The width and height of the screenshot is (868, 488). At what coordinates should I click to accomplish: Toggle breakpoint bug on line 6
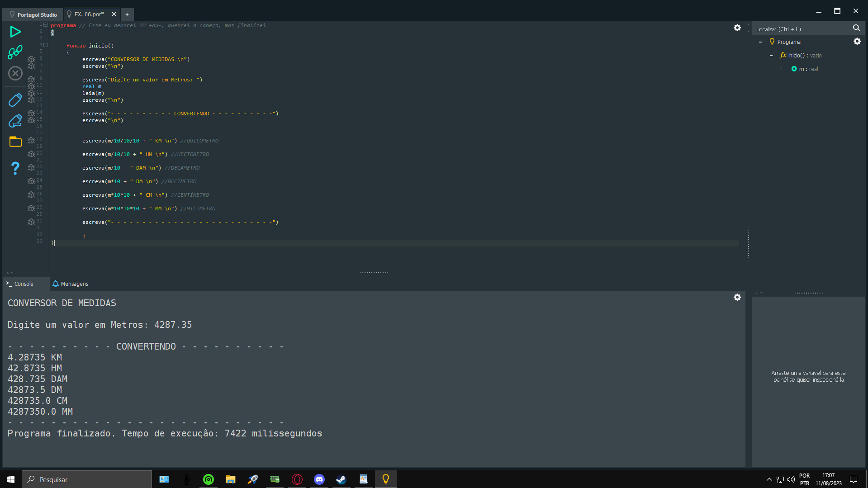[31, 59]
